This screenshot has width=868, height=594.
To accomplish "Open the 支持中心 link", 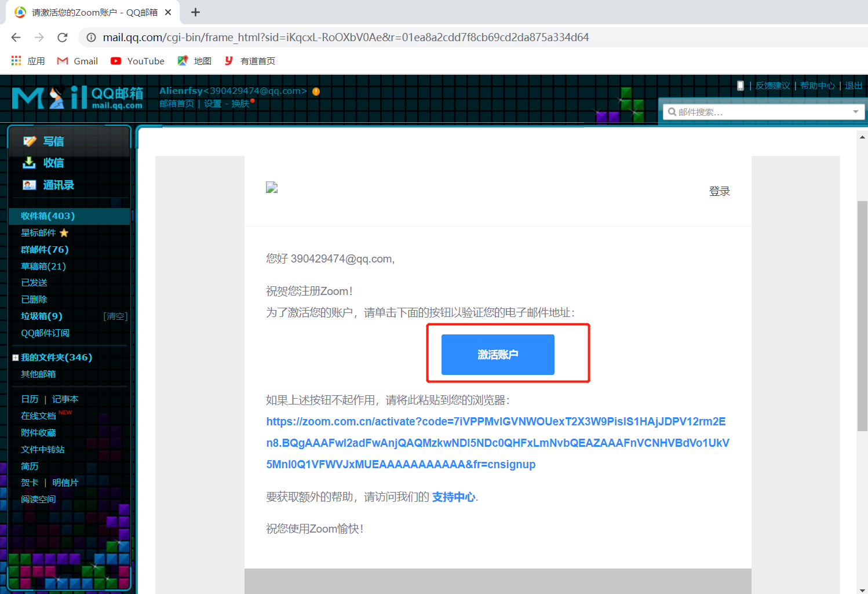I will pos(454,497).
